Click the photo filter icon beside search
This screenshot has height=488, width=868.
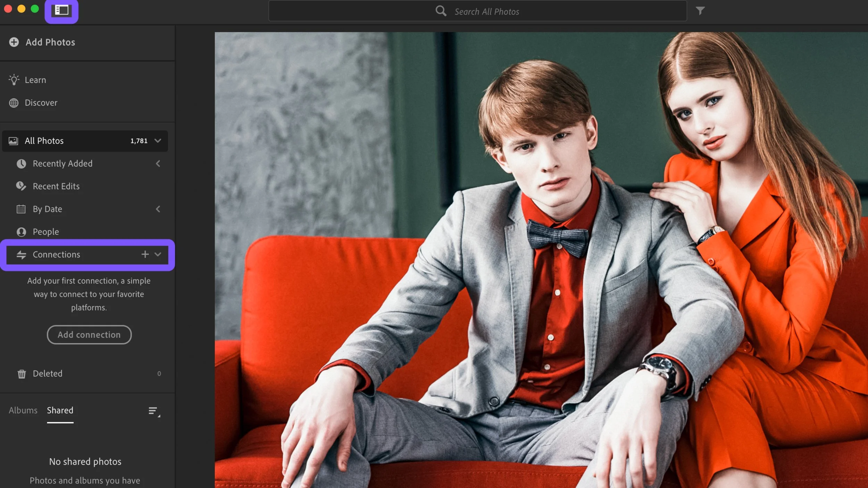701,11
